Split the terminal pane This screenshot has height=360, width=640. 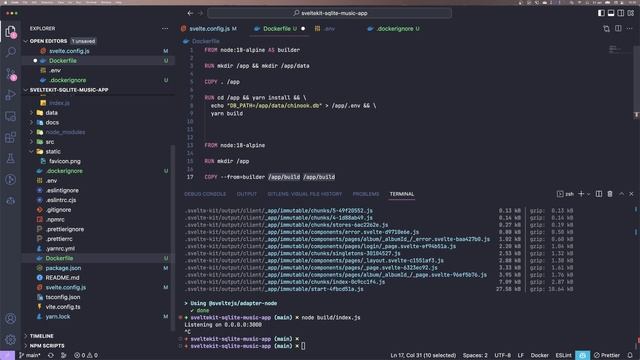(599, 194)
